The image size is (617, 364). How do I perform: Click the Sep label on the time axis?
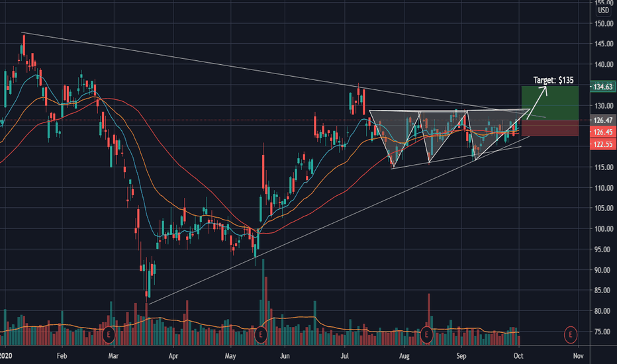tap(461, 356)
